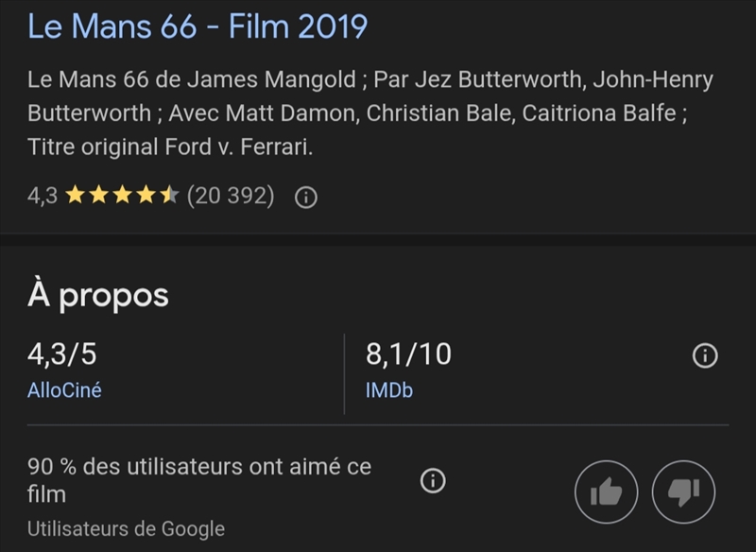
Task: Click the yellow star rating row
Action: coord(122,197)
